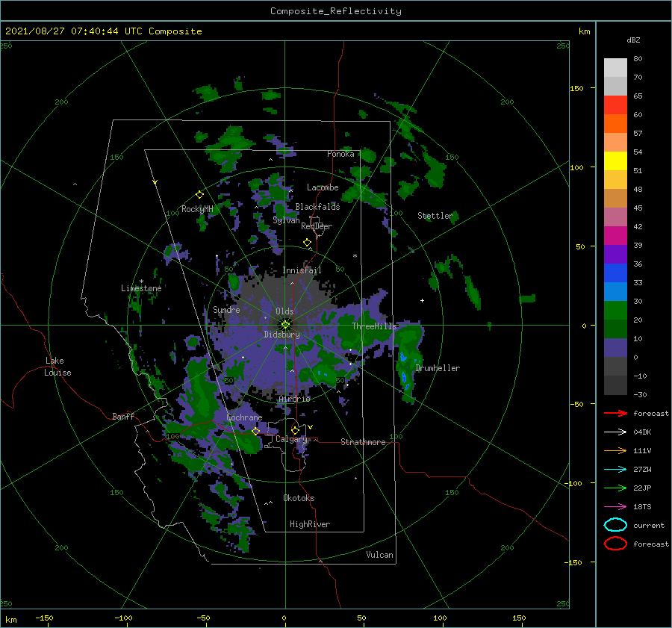Click the 18TS legend label
The width and height of the screenshot is (672, 628).
pyautogui.click(x=642, y=507)
